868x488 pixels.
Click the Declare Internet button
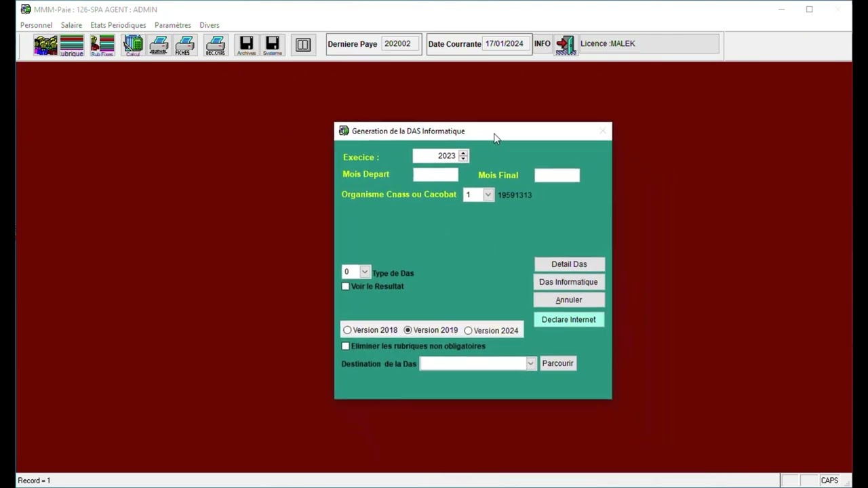(569, 319)
